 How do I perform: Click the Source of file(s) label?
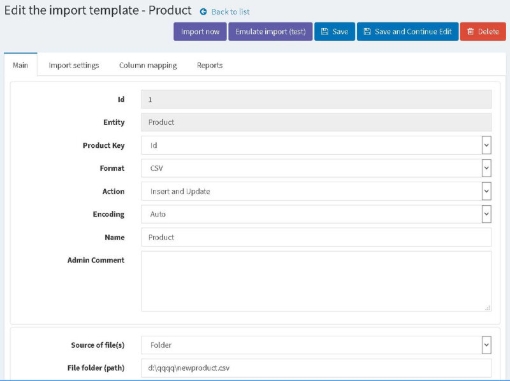(x=98, y=345)
